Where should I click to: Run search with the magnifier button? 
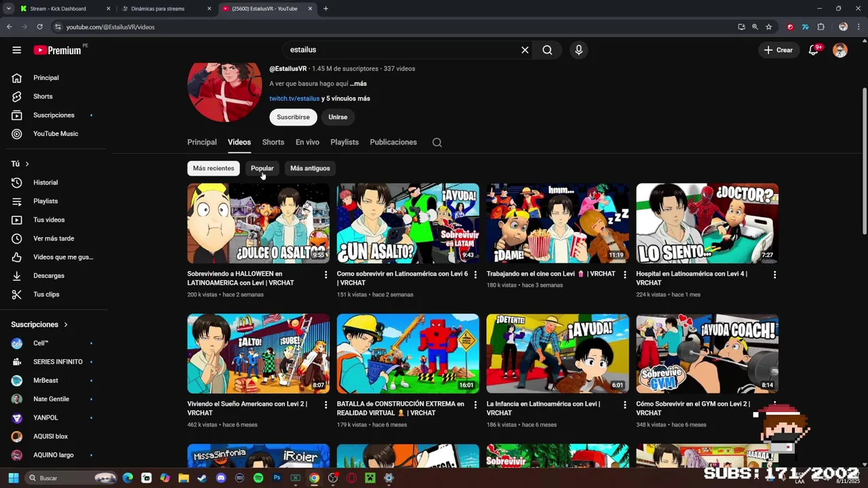(x=547, y=49)
